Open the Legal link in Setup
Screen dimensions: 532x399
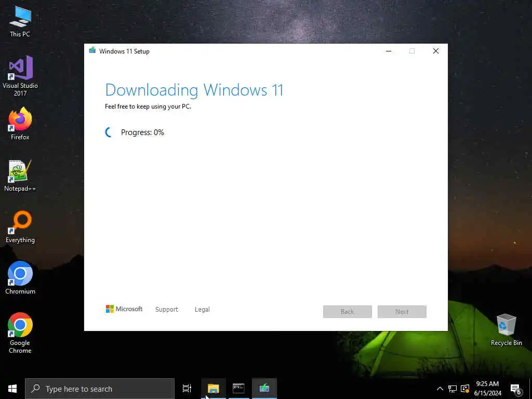point(202,310)
